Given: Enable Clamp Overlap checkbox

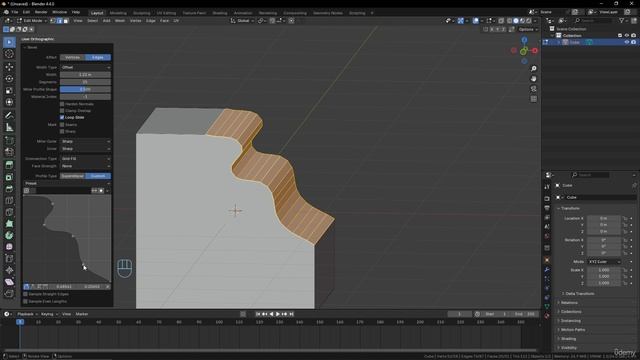Looking at the screenshot, I should [62, 111].
